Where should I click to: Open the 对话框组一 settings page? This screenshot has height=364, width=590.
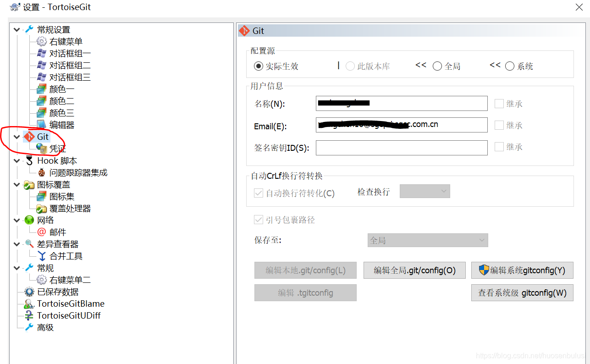tap(70, 54)
